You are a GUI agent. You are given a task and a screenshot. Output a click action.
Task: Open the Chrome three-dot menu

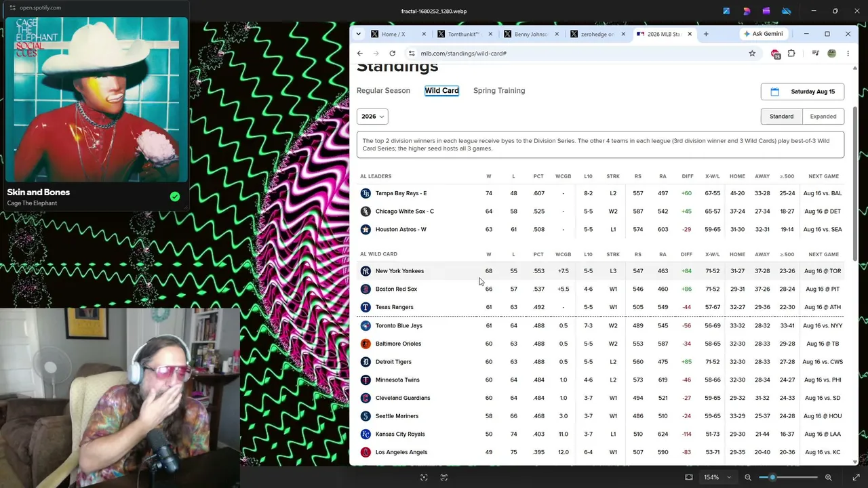click(848, 54)
